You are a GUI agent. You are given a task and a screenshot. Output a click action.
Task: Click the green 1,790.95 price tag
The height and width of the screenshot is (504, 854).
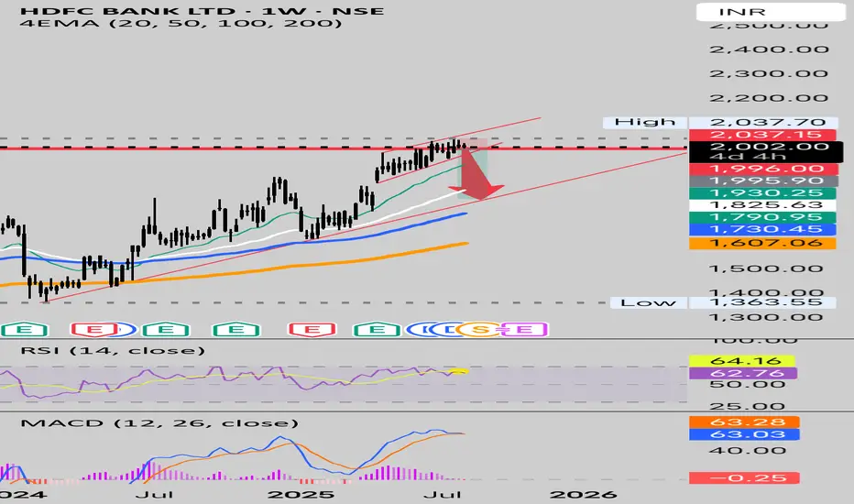[x=762, y=217]
